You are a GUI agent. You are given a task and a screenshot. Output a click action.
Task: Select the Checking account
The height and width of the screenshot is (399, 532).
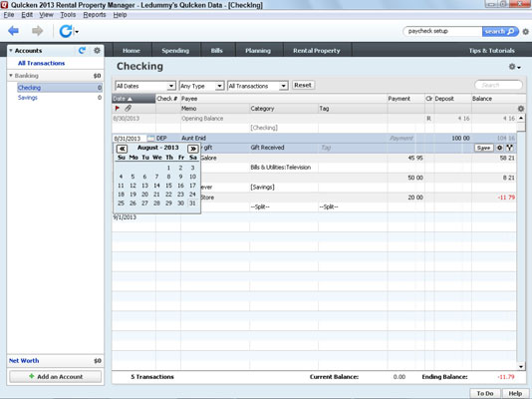[60, 88]
